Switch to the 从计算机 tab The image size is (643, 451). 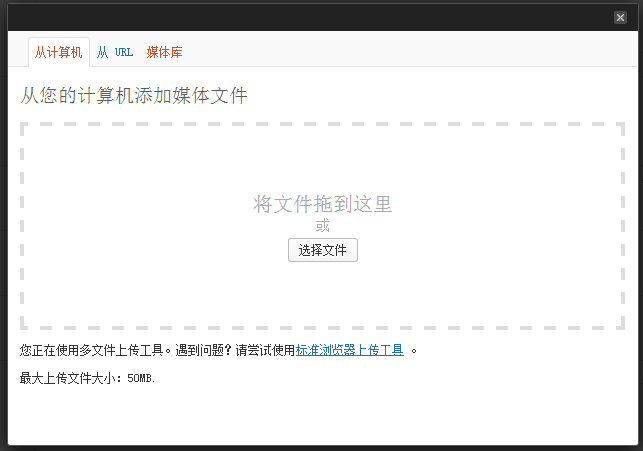point(58,52)
